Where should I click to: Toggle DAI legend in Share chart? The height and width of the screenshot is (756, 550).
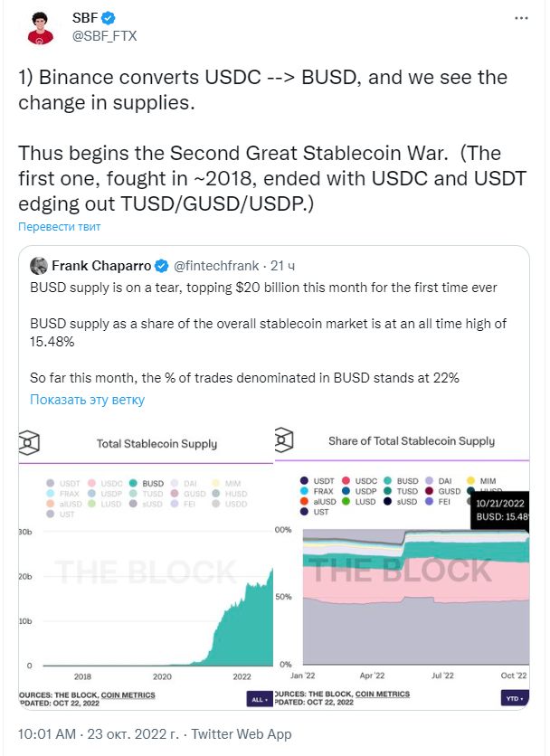coord(439,481)
